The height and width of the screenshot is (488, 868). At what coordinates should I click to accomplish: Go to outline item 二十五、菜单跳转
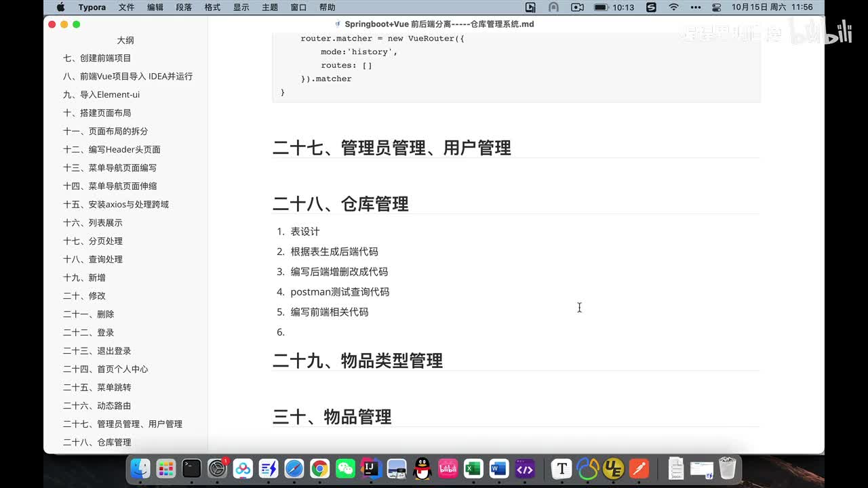click(x=97, y=388)
